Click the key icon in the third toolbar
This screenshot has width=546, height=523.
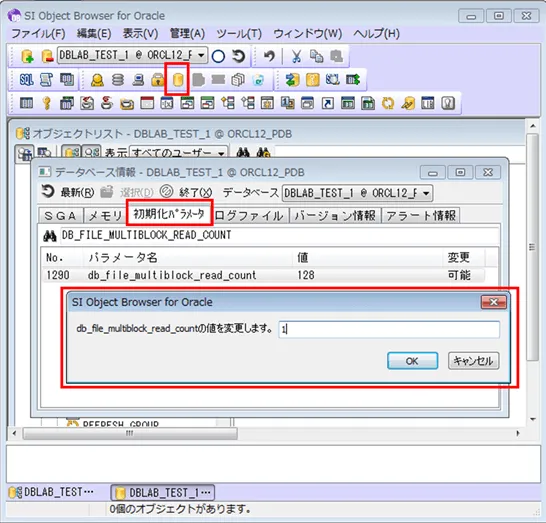click(x=47, y=103)
